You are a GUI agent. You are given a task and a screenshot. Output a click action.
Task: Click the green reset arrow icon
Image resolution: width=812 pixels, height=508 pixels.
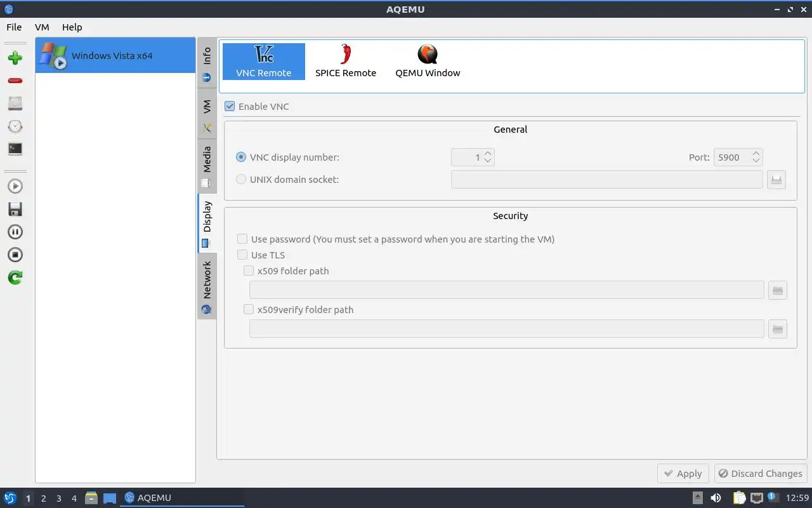(15, 277)
